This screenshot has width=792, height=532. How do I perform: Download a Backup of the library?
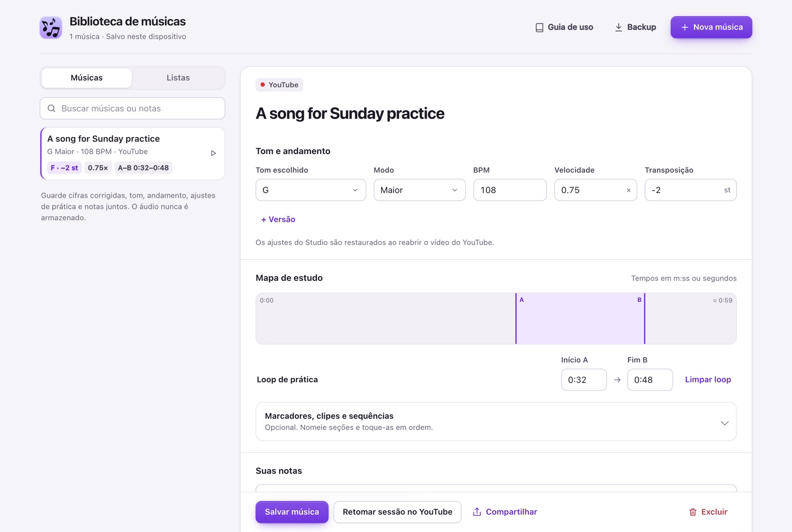[635, 27]
